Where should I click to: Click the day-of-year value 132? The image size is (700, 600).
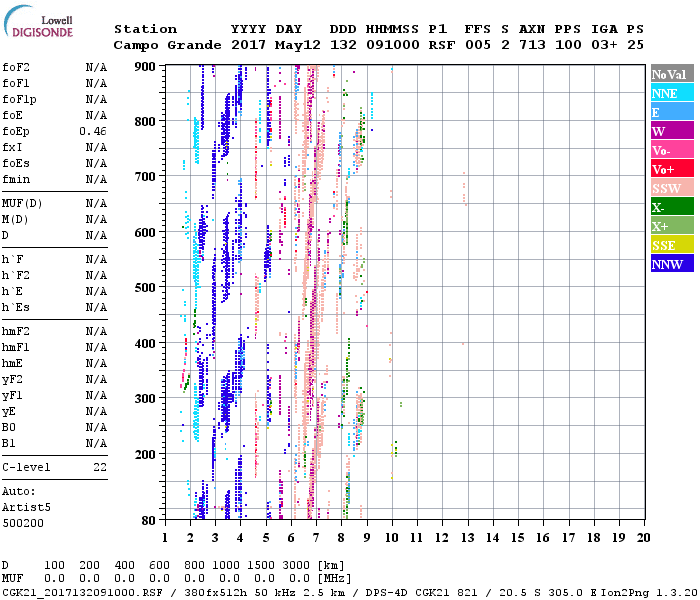coord(343,45)
